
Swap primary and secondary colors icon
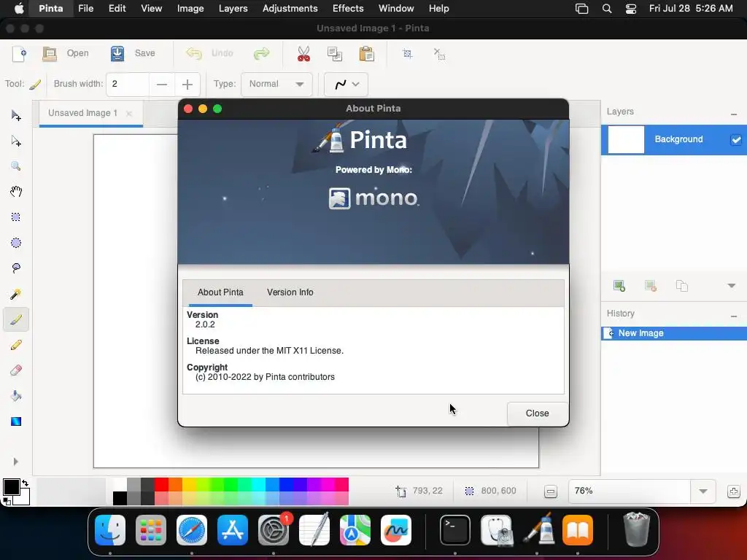(x=26, y=483)
